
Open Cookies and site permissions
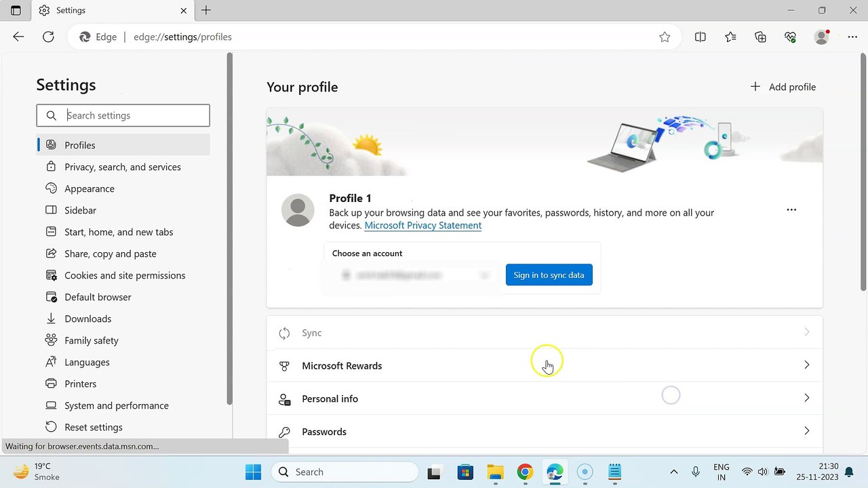pyautogui.click(x=123, y=275)
